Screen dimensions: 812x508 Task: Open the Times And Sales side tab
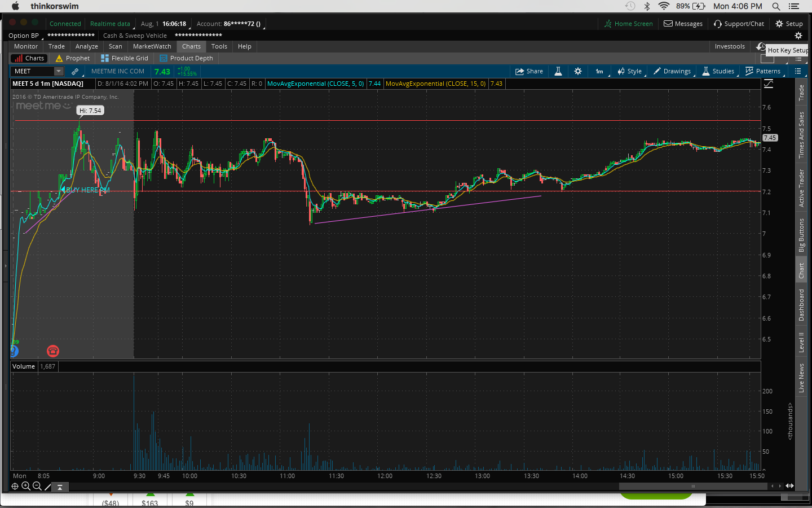(801, 135)
